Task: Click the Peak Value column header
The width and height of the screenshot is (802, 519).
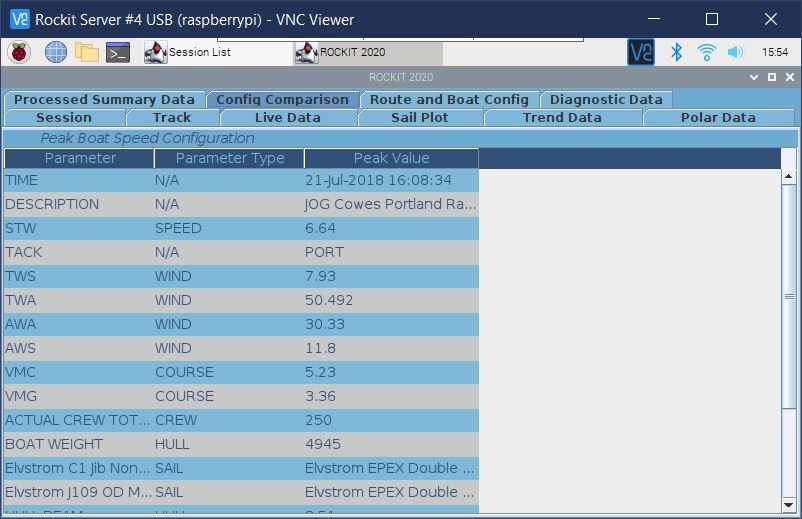Action: 391,158
